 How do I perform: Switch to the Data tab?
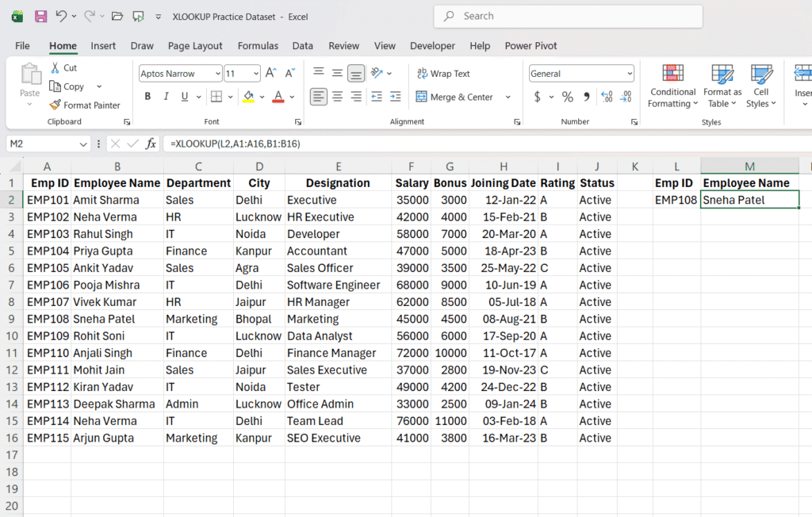[302, 45]
